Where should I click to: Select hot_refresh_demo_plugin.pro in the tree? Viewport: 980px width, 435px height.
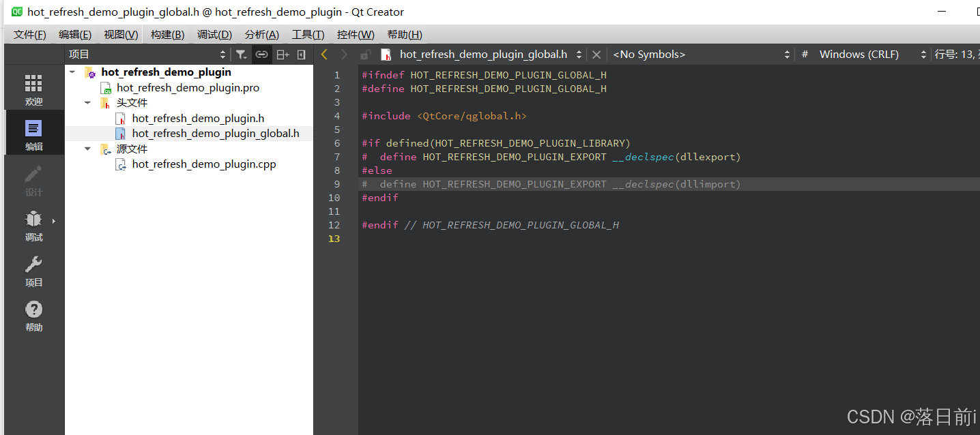point(188,87)
